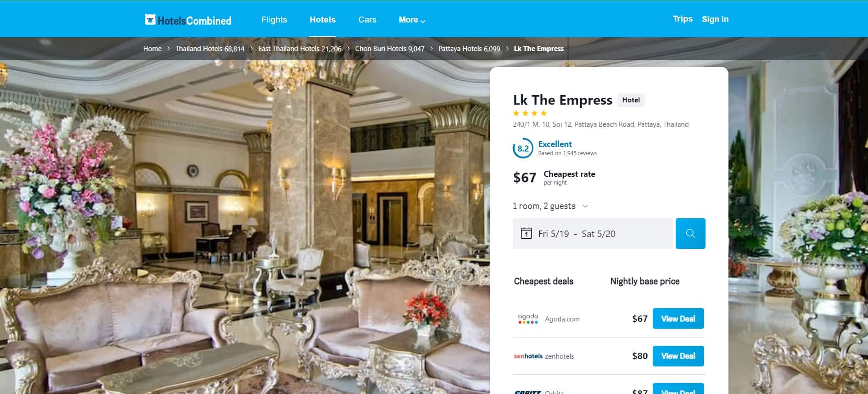The height and width of the screenshot is (394, 868).
Task: Click the 8.2 rating score circle
Action: [x=523, y=148]
